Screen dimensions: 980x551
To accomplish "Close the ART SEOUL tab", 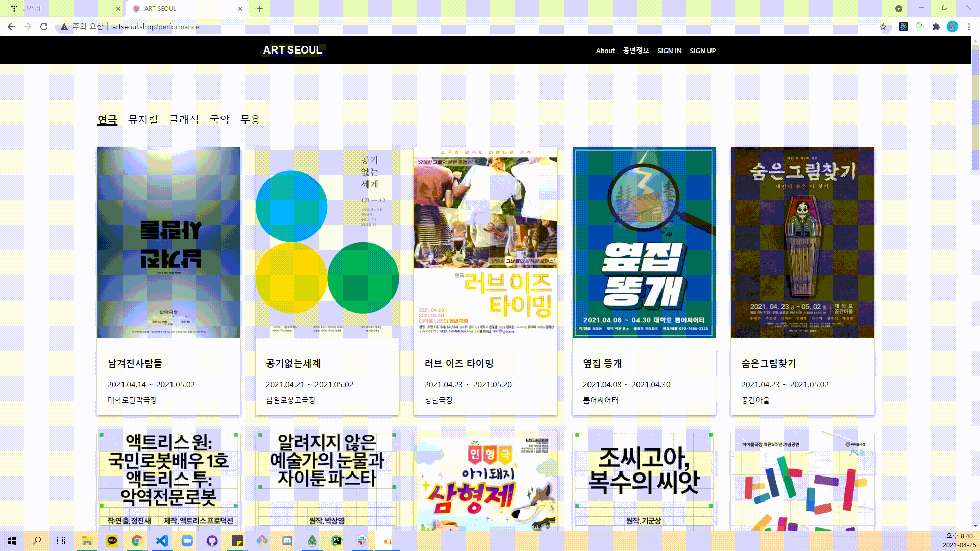I will click(240, 8).
